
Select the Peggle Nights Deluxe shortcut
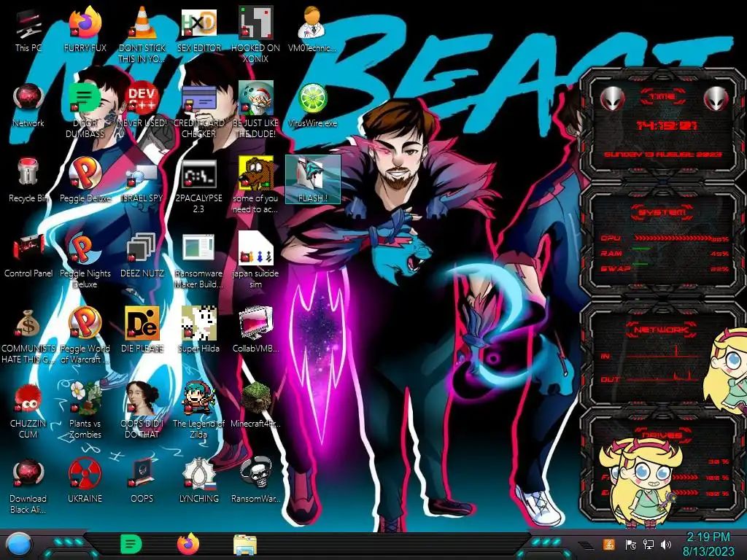[85, 260]
